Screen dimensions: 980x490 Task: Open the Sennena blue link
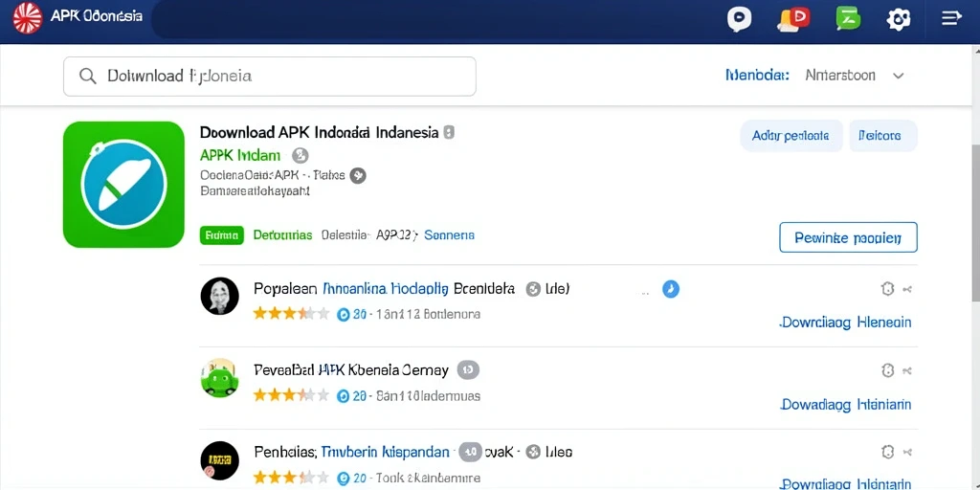tap(449, 235)
